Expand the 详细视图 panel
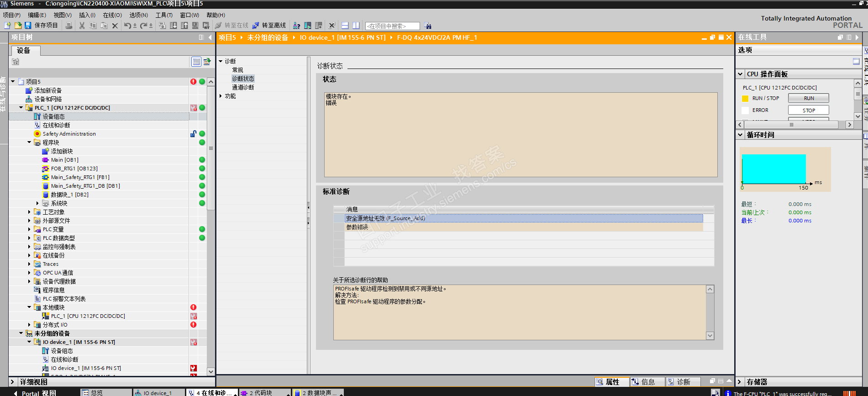The image size is (868, 396). pyautogui.click(x=12, y=382)
